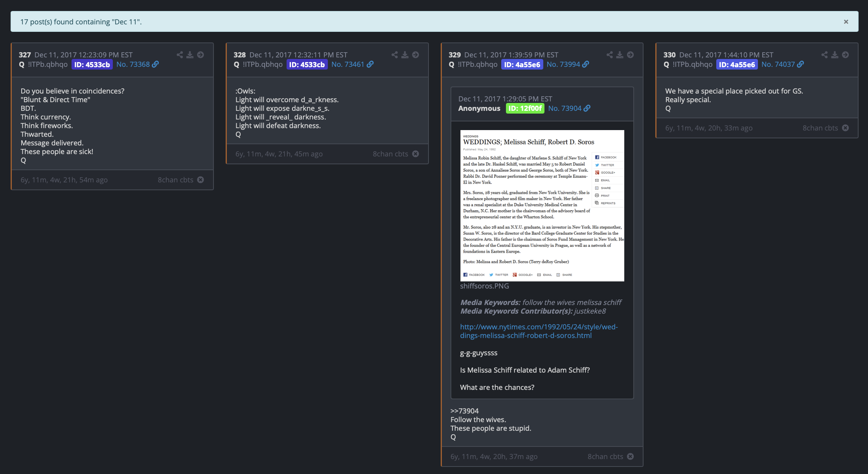
Task: Copy link icon next to No. 73461
Action: (x=370, y=64)
